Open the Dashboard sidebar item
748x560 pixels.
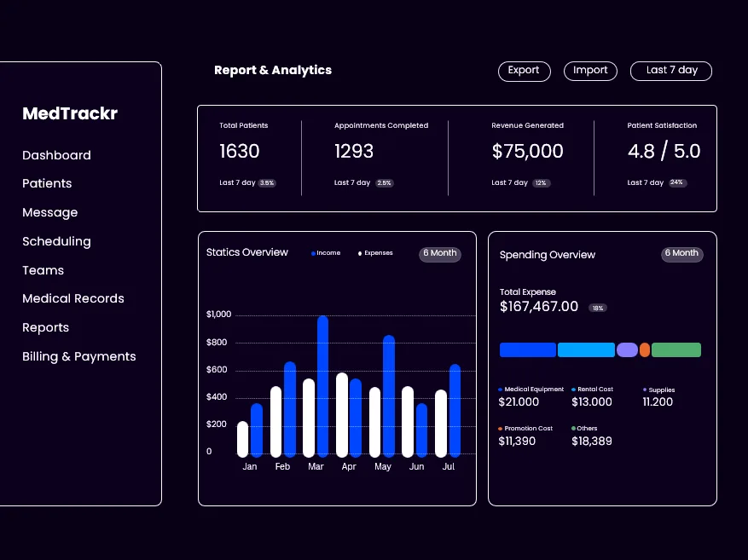pos(56,155)
